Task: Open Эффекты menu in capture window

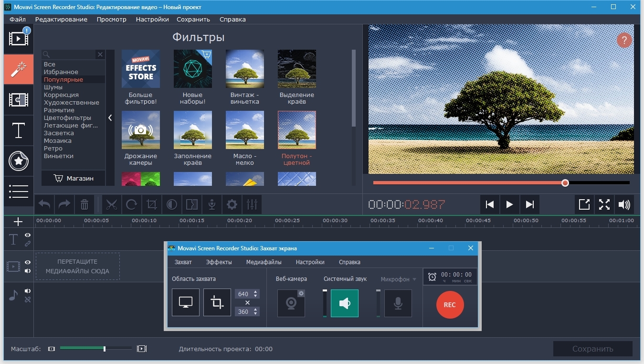Action: [x=219, y=262]
